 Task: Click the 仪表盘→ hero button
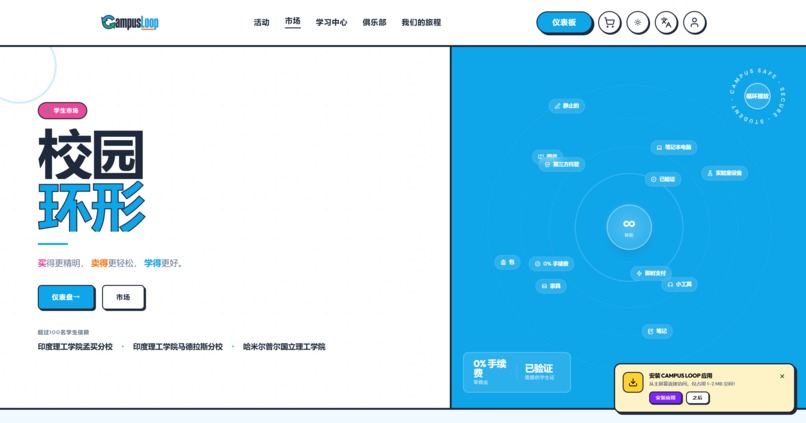pos(66,297)
